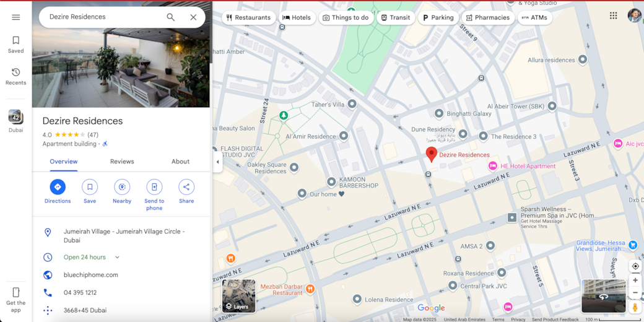This screenshot has width=644, height=322.
Task: Switch to the Overview tab
Action: [x=64, y=162]
